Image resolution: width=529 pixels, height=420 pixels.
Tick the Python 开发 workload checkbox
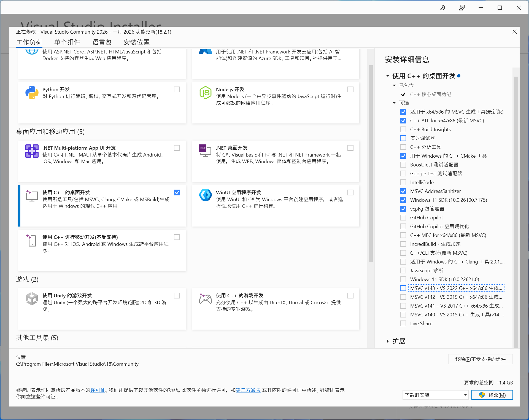coord(177,90)
